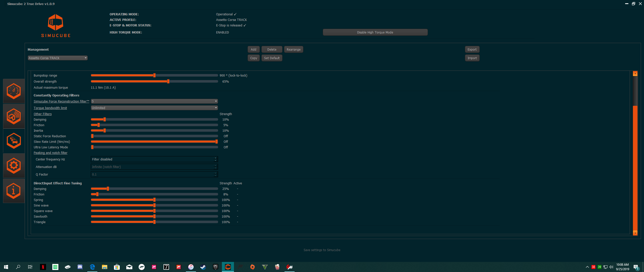The height and width of the screenshot is (272, 644).
Task: Open the white Forza circle taskbar icon
Action: point(142,267)
